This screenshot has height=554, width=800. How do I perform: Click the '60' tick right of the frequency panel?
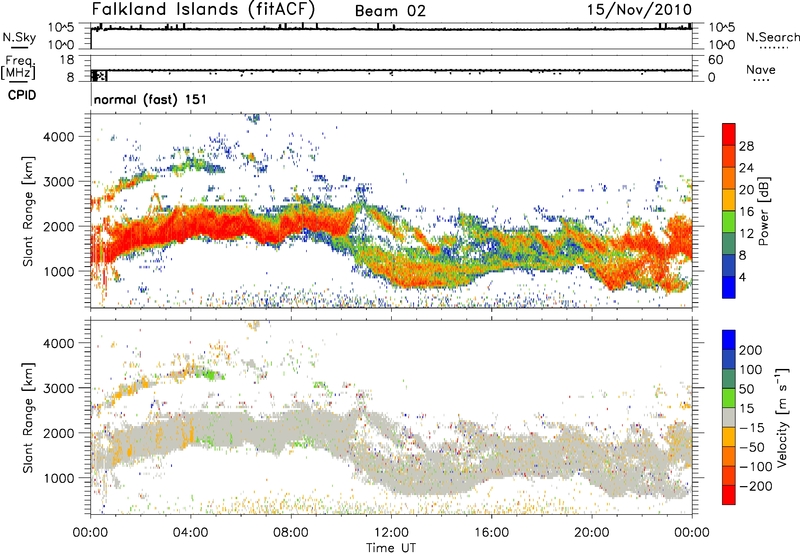(716, 59)
